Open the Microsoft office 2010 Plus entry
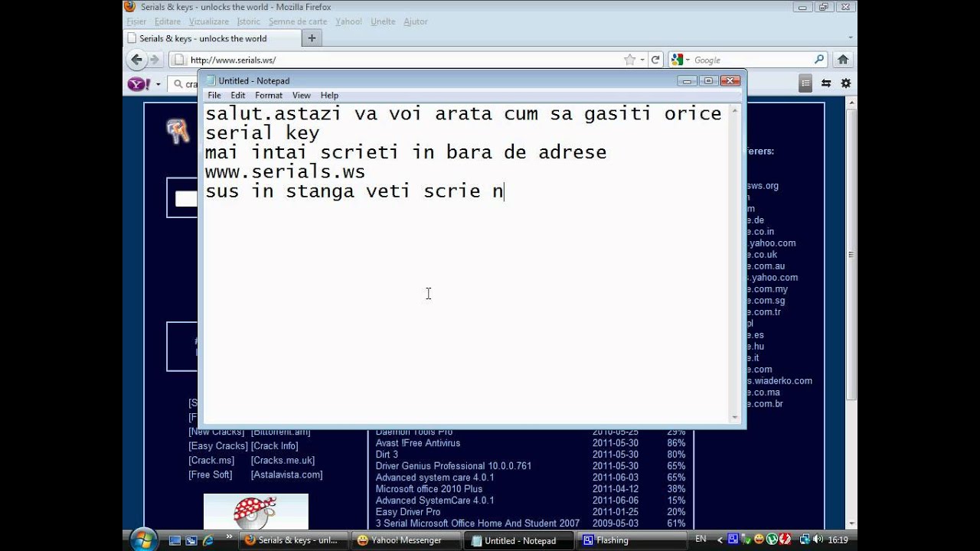 click(429, 489)
